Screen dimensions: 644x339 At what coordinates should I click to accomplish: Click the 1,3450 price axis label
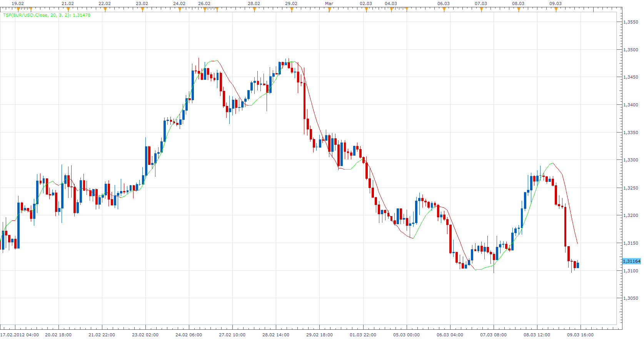pos(631,77)
